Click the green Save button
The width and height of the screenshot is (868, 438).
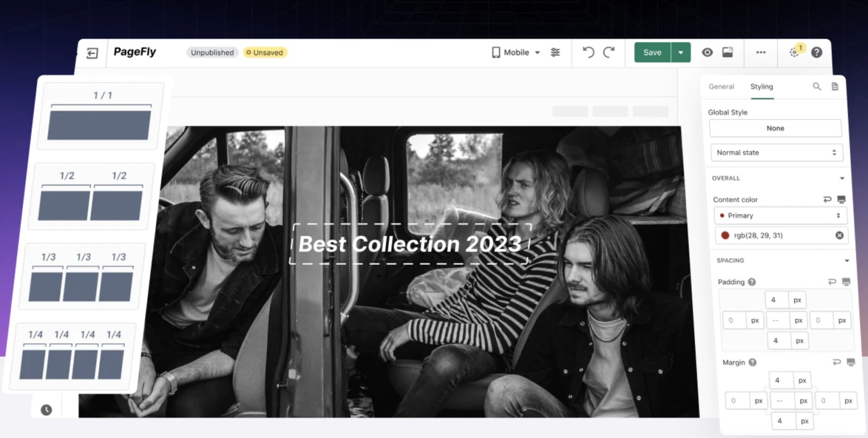(652, 53)
